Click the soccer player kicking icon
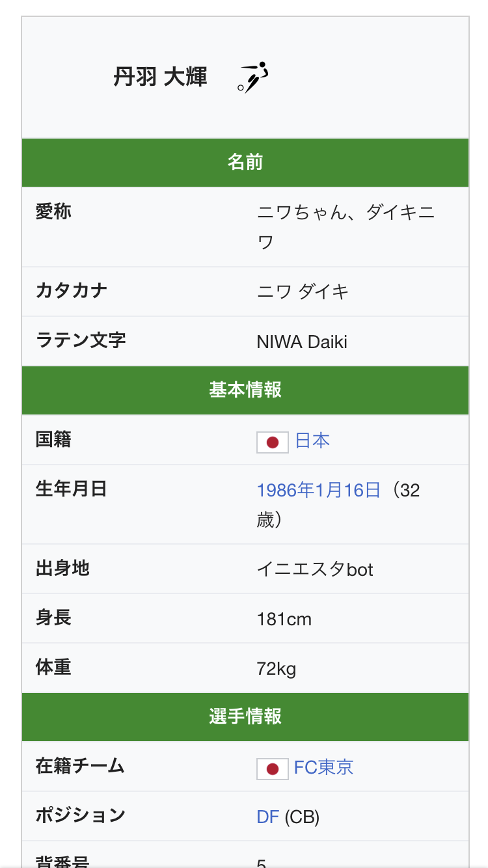This screenshot has height=868, width=488. (x=254, y=77)
